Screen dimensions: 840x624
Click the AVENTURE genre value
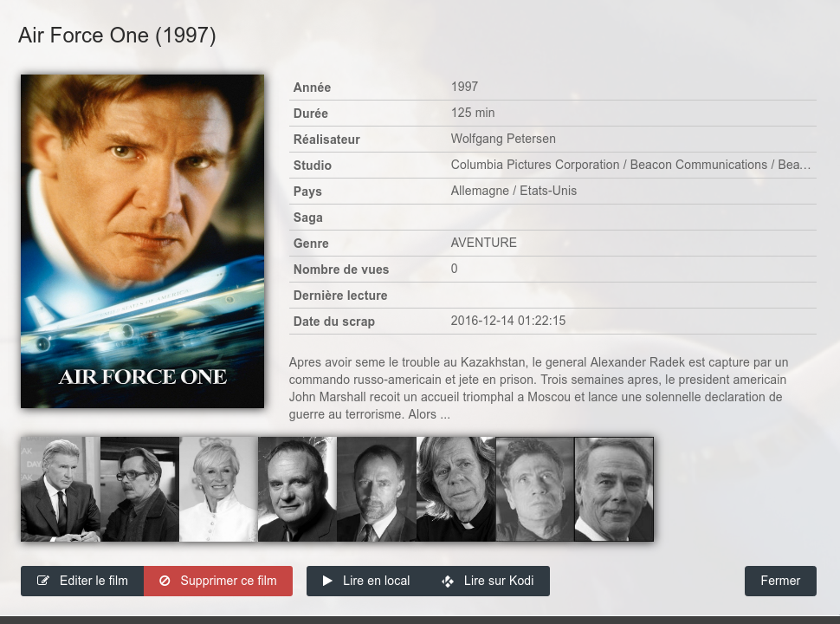coord(484,243)
